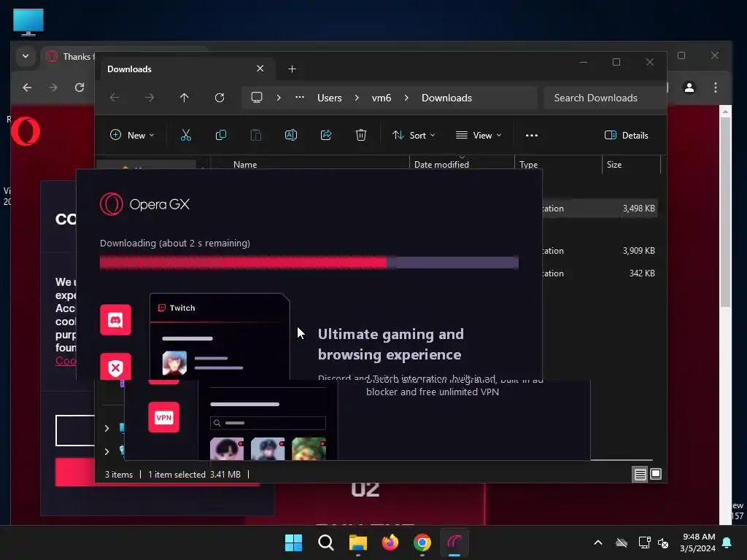Screen dimensions: 747x560
Task: Reload the page in Chrome window
Action: (x=80, y=87)
